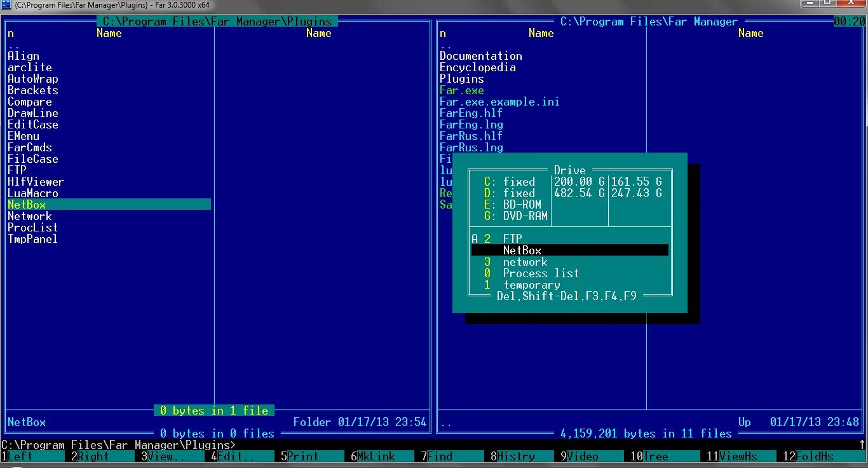This screenshot has width=868, height=468.
Task: Select the Brackets folder
Action: click(x=33, y=90)
